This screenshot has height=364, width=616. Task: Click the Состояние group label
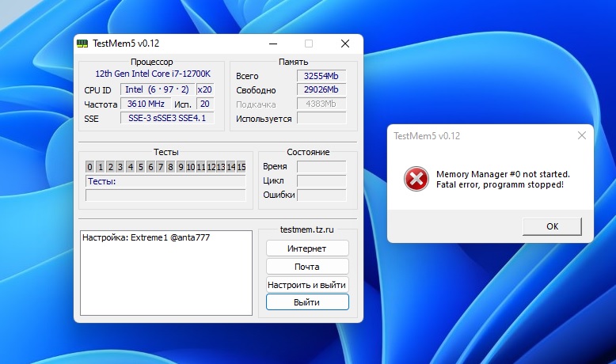[308, 152]
